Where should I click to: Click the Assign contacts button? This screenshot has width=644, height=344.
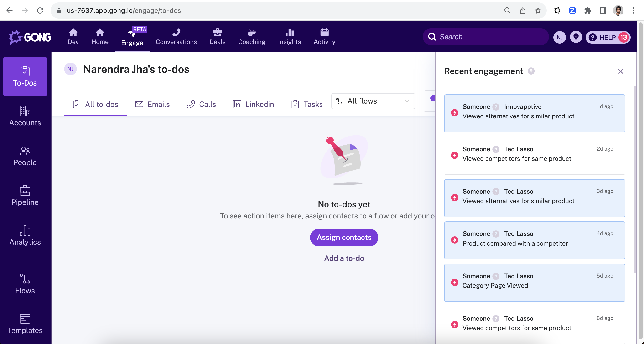[344, 237]
